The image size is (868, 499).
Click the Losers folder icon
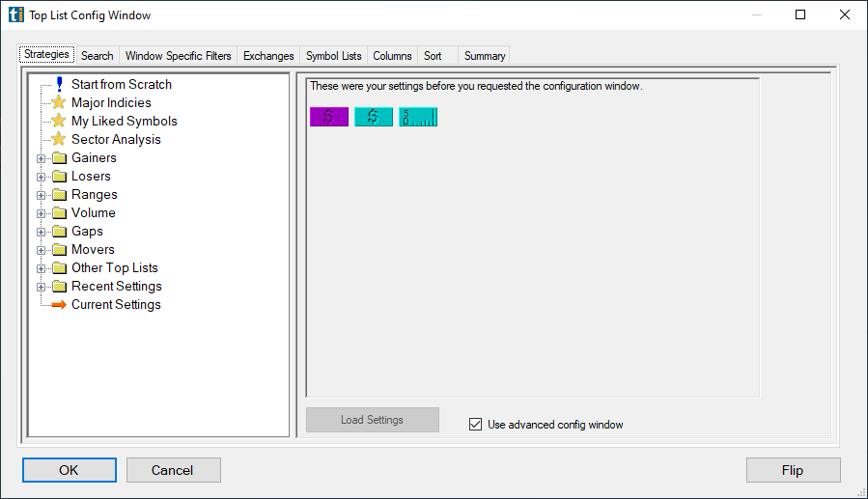(x=59, y=177)
